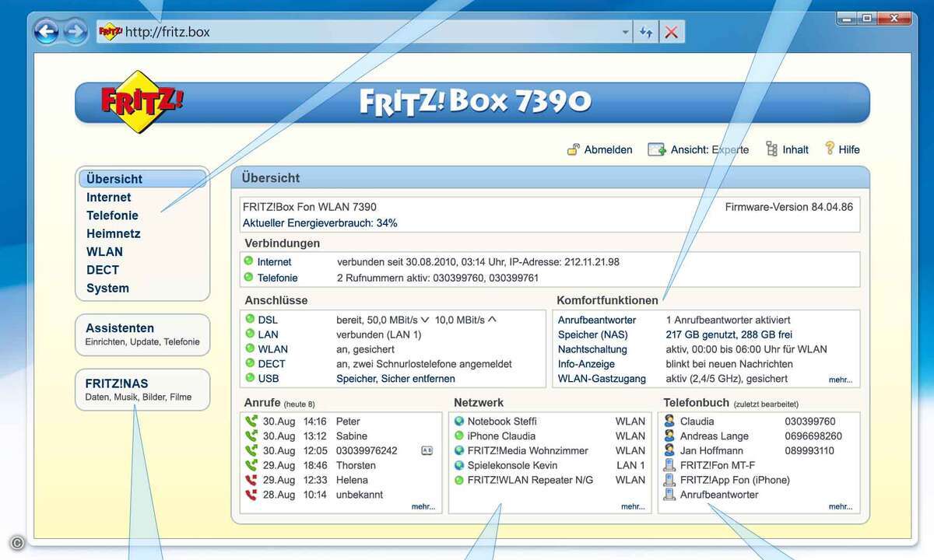Log out via Abmelden
Screen dimensions: 934x560
(608, 149)
